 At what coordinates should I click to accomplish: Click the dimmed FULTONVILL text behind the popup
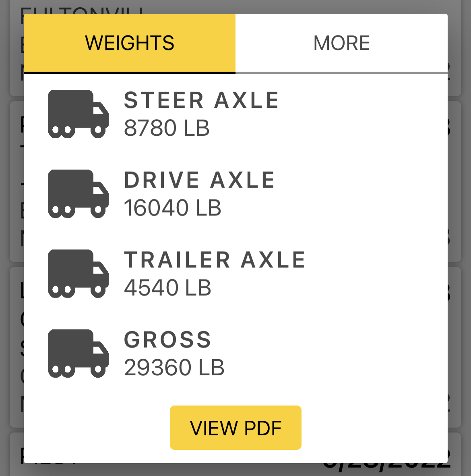82,10
